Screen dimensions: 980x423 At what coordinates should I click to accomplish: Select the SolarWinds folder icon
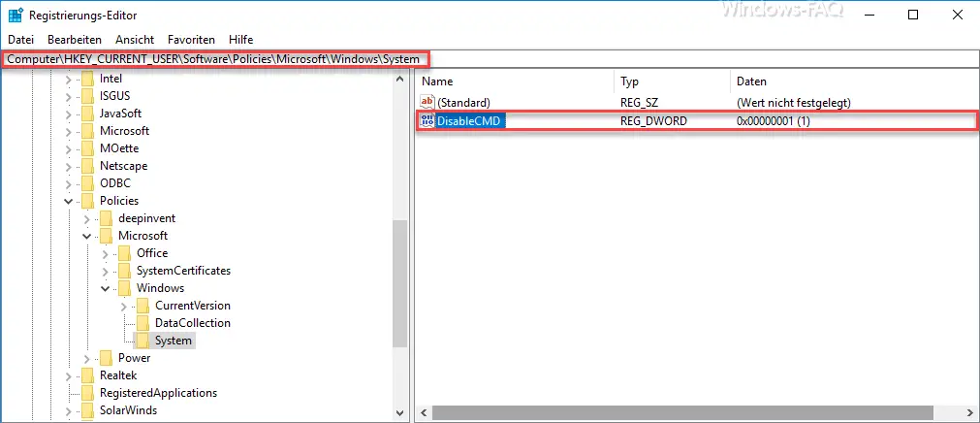tap(87, 411)
